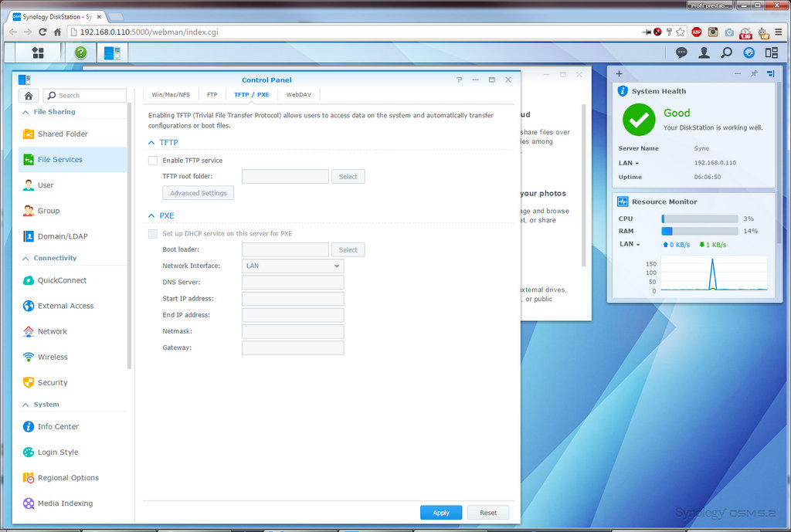The image size is (791, 532).
Task: Collapse System sidebar group
Action: (25, 405)
